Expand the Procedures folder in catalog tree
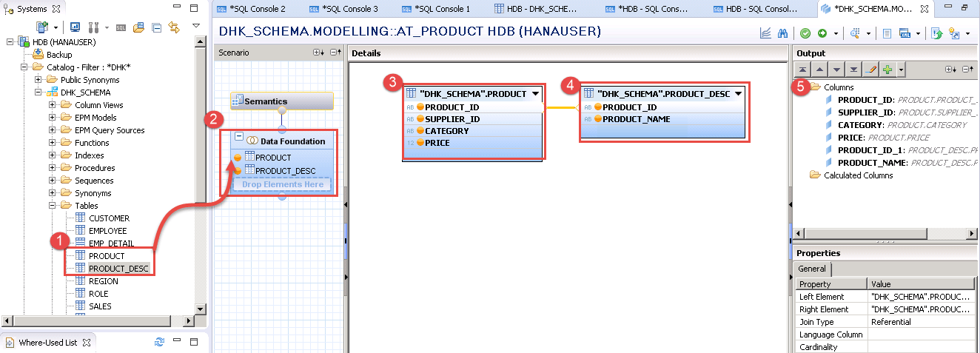This screenshot has height=353, width=980. pos(53,168)
